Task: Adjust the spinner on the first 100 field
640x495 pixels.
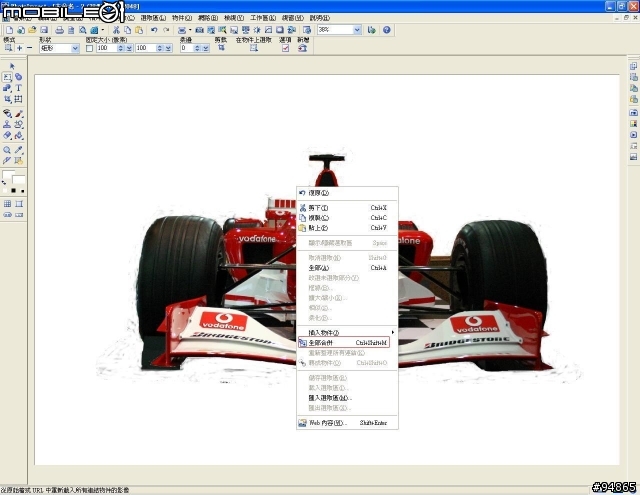Action: tap(120, 48)
